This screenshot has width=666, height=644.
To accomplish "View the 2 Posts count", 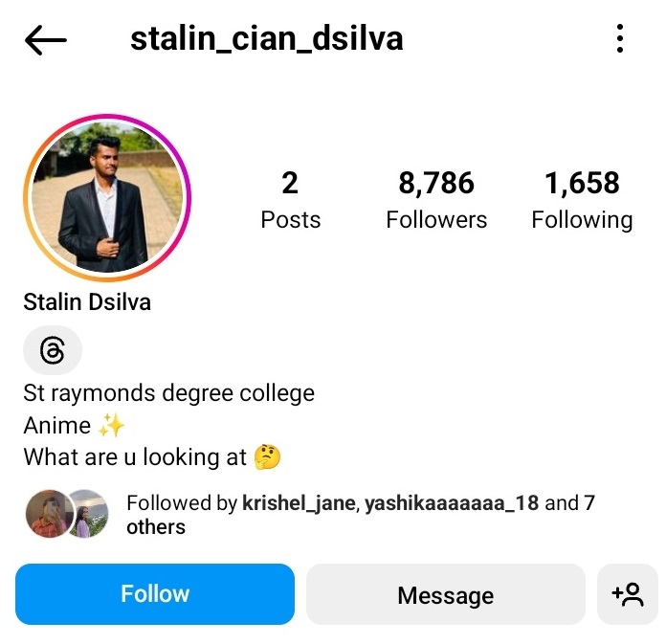I will [291, 200].
